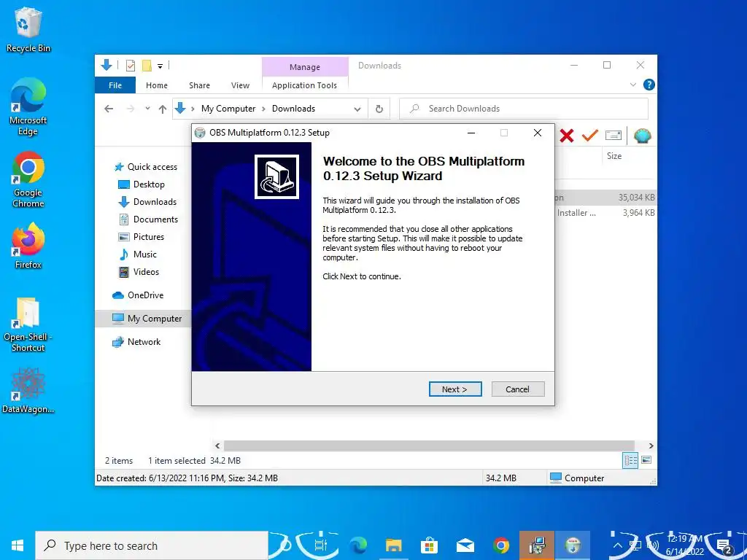The height and width of the screenshot is (560, 747).
Task: Expand chevron before My Computer in address bar
Action: (x=193, y=109)
